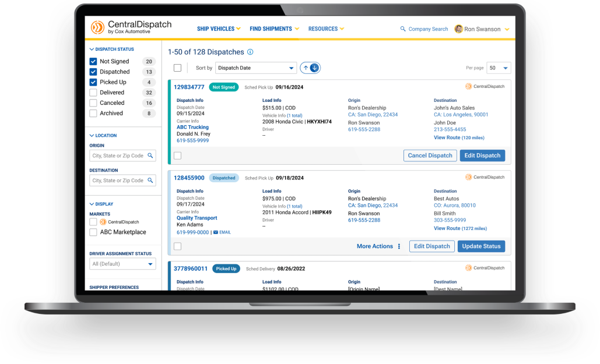Viewport: 600px width, 364px height.
Task: Enable the ABC Marketplace checkbox
Action: (x=93, y=232)
